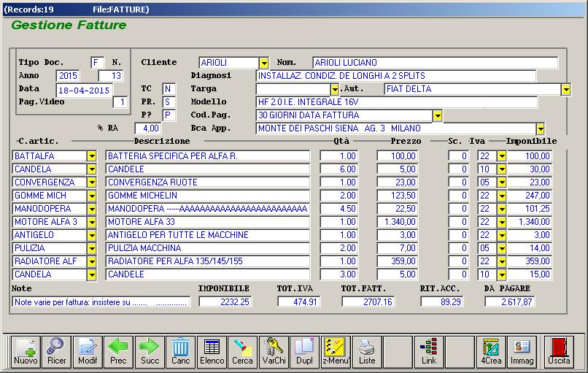This screenshot has width=588, height=373.
Task: Click the Qtà value 4.50 for MANODOPERA
Action: click(x=339, y=209)
